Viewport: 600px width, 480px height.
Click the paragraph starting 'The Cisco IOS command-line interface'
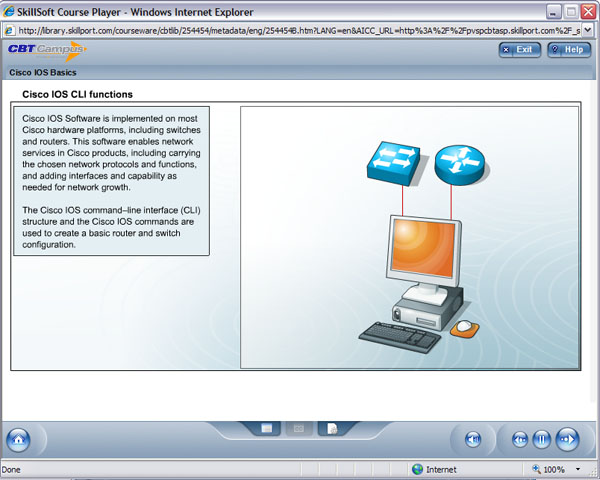click(x=111, y=227)
